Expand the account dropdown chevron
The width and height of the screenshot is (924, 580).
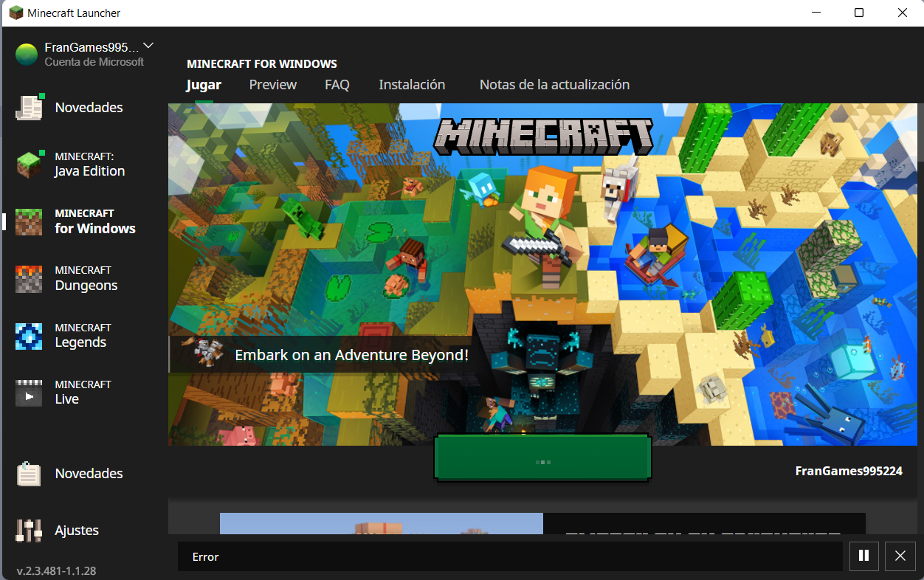[x=148, y=46]
